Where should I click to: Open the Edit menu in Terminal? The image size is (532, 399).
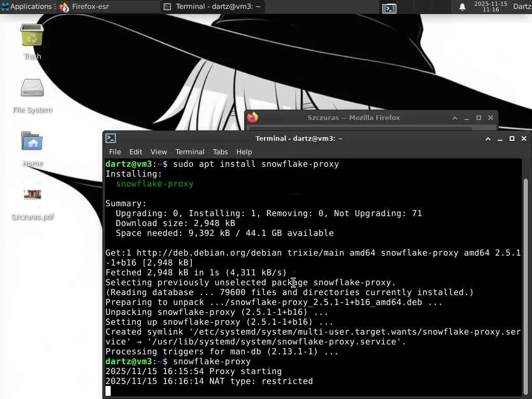click(x=136, y=152)
